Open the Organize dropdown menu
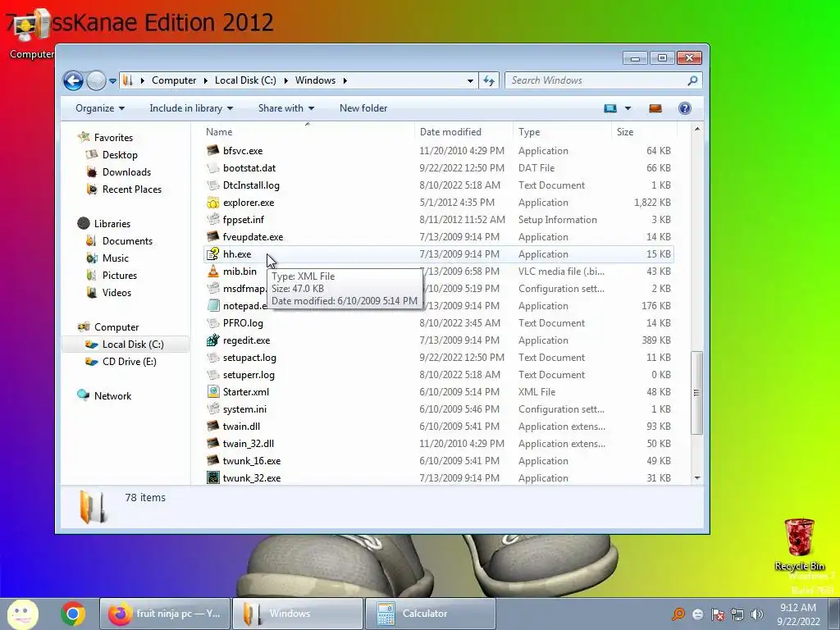 tap(100, 108)
